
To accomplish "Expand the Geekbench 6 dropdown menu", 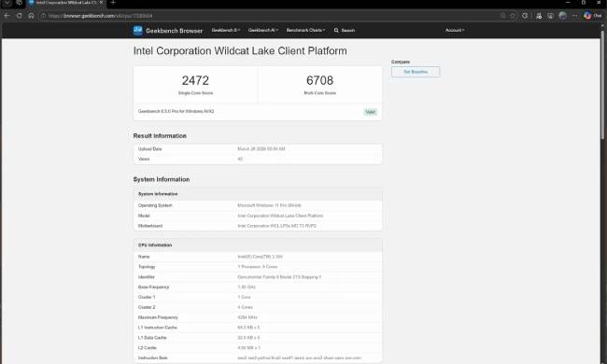I will pos(226,30).
